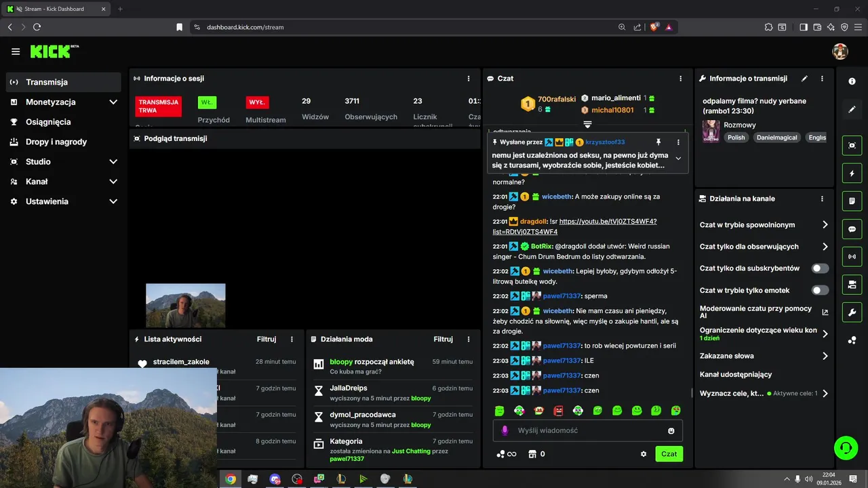Click the Polish tag chip

pos(736,137)
